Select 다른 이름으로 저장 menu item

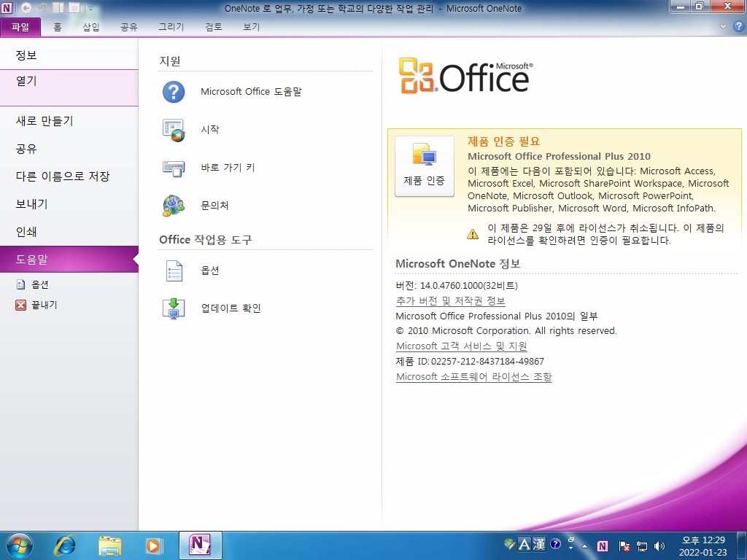[x=69, y=176]
